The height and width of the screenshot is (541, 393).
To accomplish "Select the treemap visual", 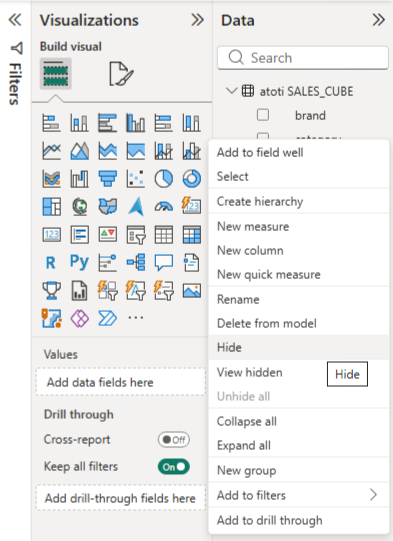I will click(x=51, y=207).
